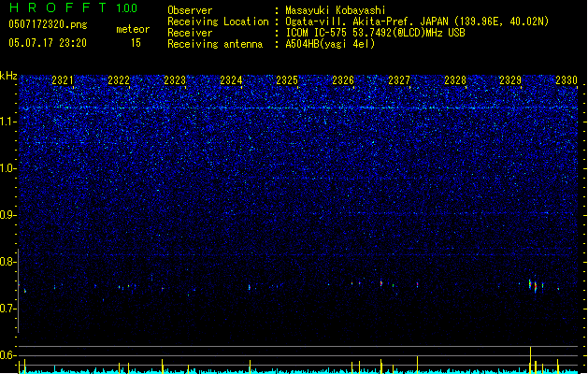The width and height of the screenshot is (588, 374).
Task: Click the HROFFT 1.0.0 title text
Action: (x=73, y=7)
